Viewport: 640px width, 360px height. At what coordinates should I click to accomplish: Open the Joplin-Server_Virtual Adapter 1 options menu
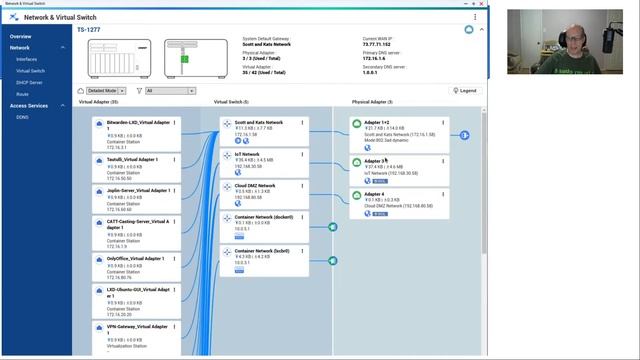click(175, 191)
